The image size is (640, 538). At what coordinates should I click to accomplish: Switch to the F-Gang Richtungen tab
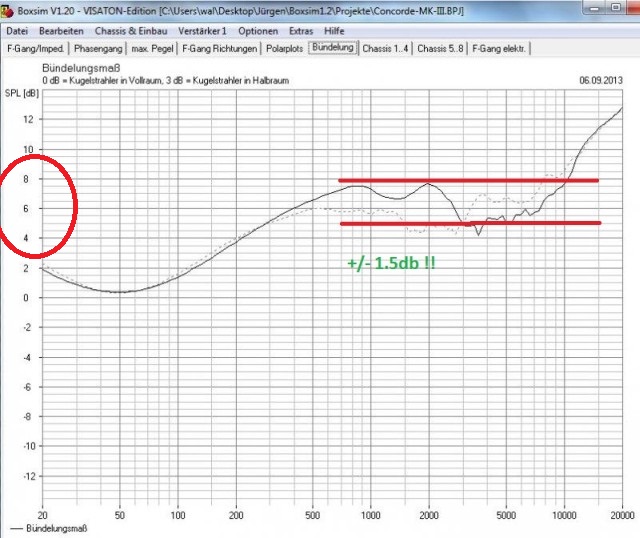click(x=220, y=49)
